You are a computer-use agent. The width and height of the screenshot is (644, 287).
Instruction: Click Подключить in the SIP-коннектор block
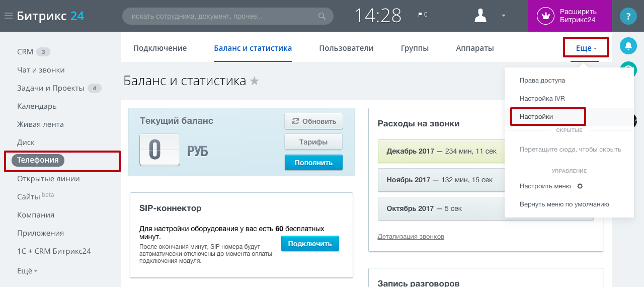point(310,244)
